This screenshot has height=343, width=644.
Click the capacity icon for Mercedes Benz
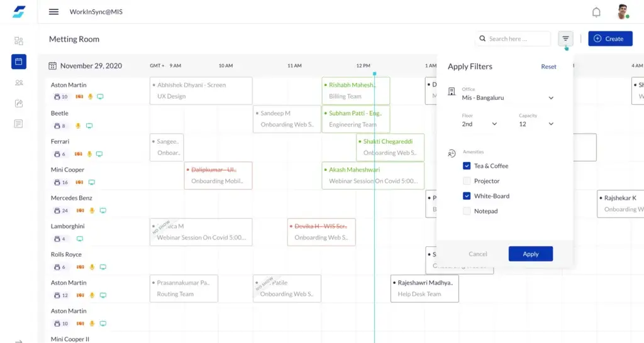pos(57,210)
